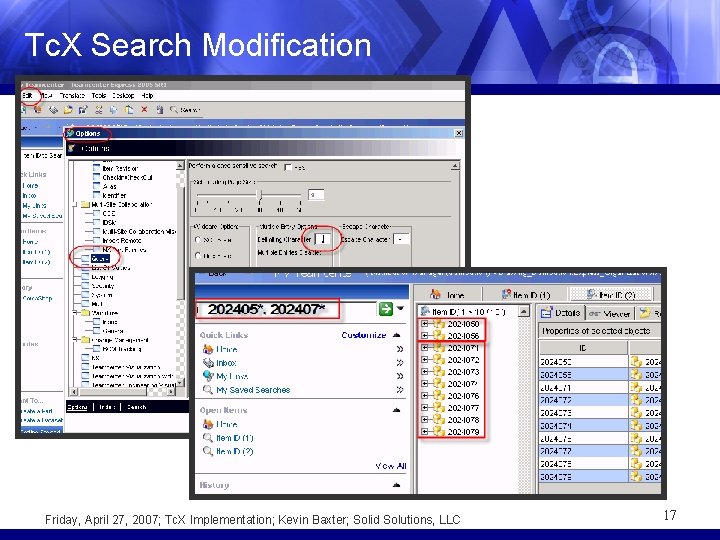Expand tree item 2024050
720x540 pixels.
pos(425,324)
